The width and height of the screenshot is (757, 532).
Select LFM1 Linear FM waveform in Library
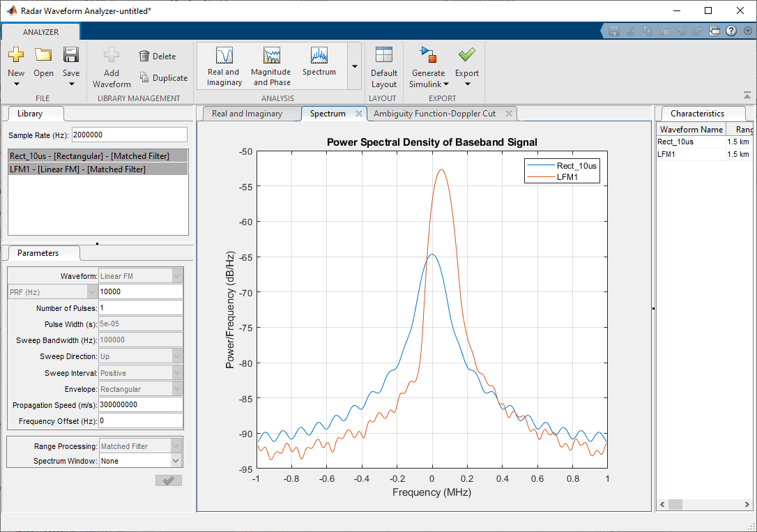98,169
